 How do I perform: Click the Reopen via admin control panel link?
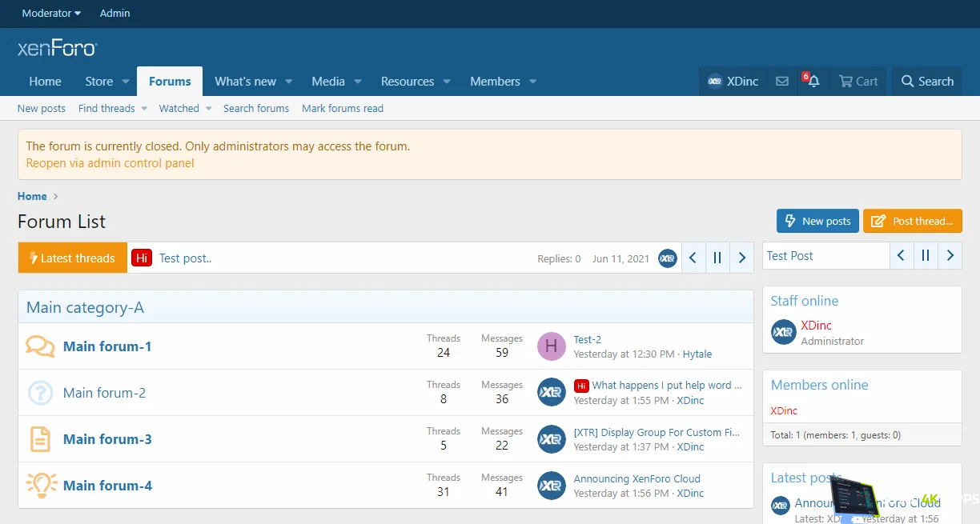pyautogui.click(x=110, y=162)
